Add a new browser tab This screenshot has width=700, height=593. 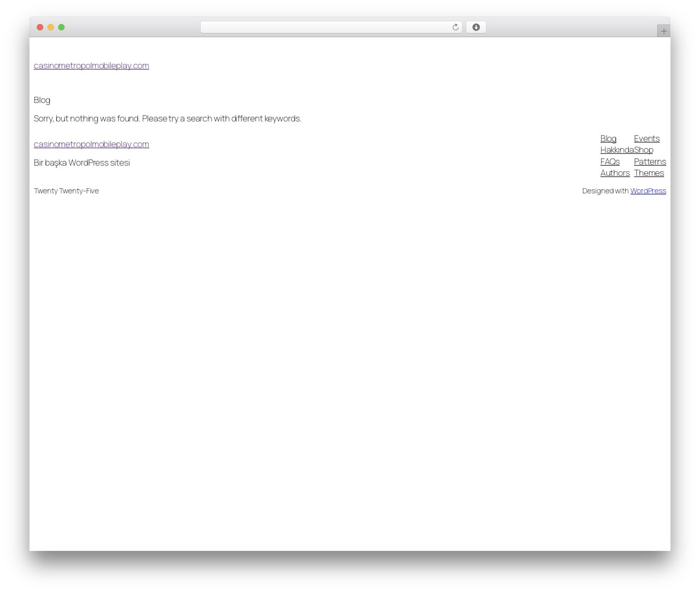click(x=663, y=31)
